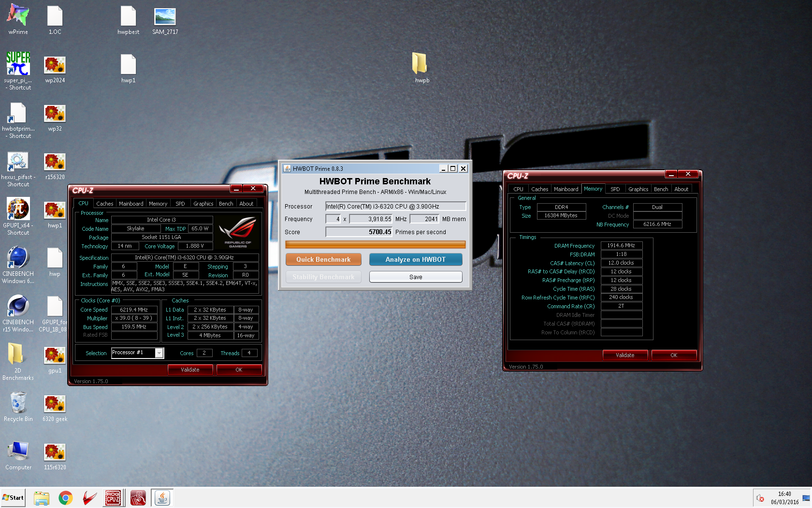Click Validate in the right CPU-Z window
Viewport: 812px width, 508px height.
pos(625,355)
